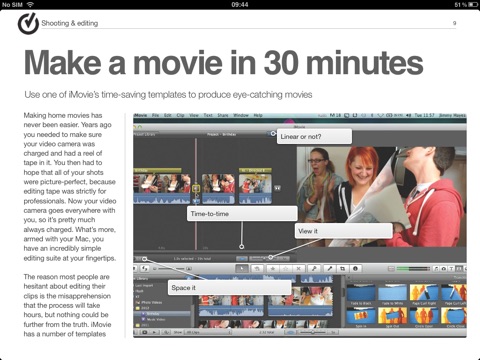Viewport: 480px width, 360px height.
Task: Open the music browser note icon
Action: (x=436, y=268)
